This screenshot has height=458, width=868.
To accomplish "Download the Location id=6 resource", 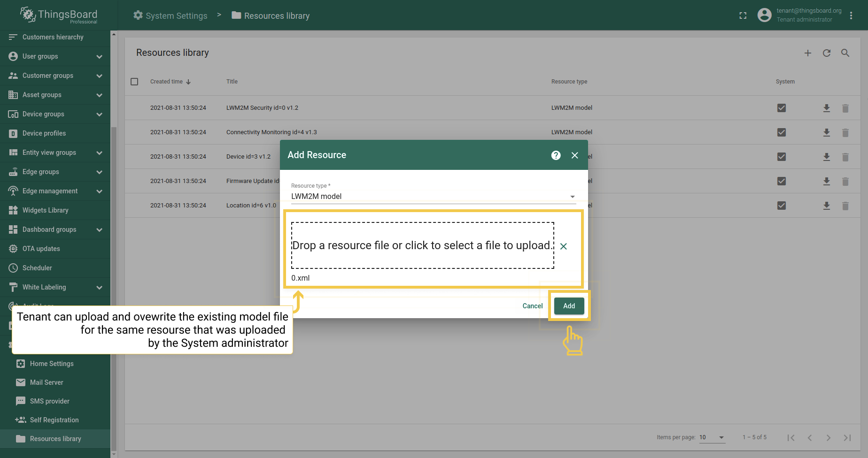I will [827, 206].
